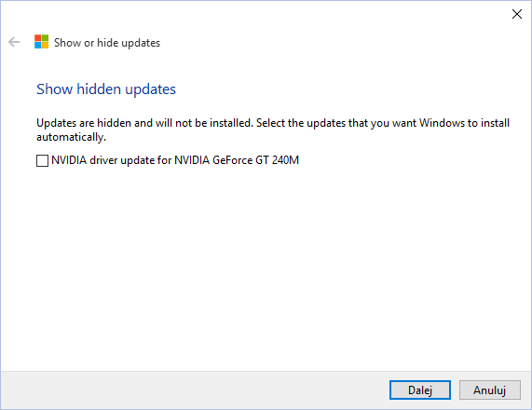Image resolution: width=532 pixels, height=410 pixels.
Task: Click the 'GeForce GT 240M' text
Action: (256, 160)
